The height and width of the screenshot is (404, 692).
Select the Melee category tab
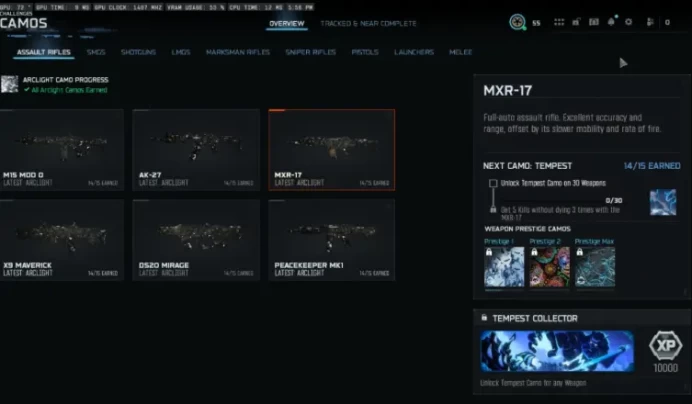(460, 52)
